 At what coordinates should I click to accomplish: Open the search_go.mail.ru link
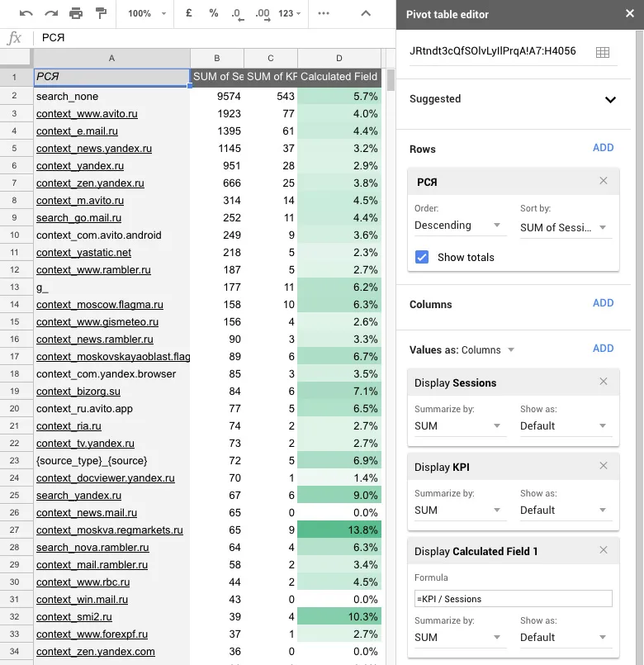(79, 217)
